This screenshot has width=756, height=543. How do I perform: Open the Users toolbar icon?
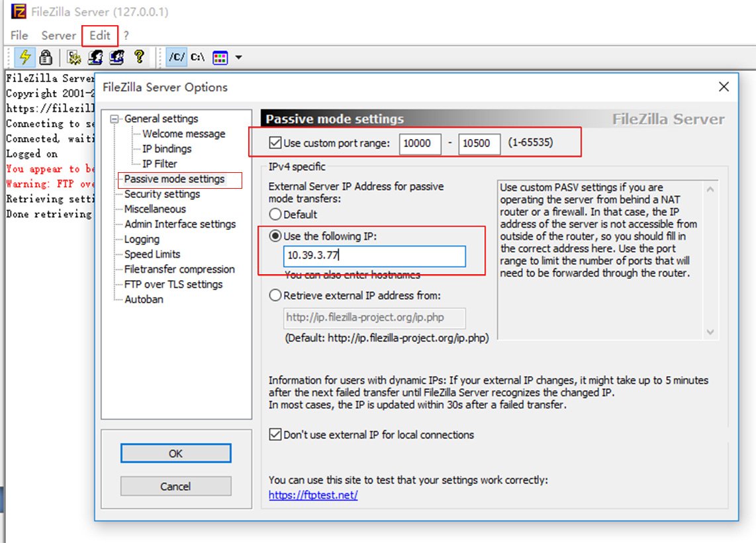pyautogui.click(x=95, y=58)
